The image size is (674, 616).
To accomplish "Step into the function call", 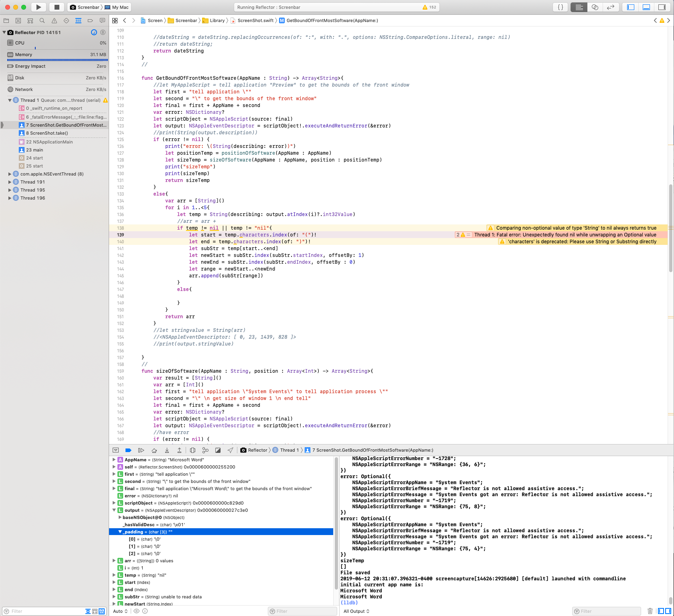I will click(167, 450).
